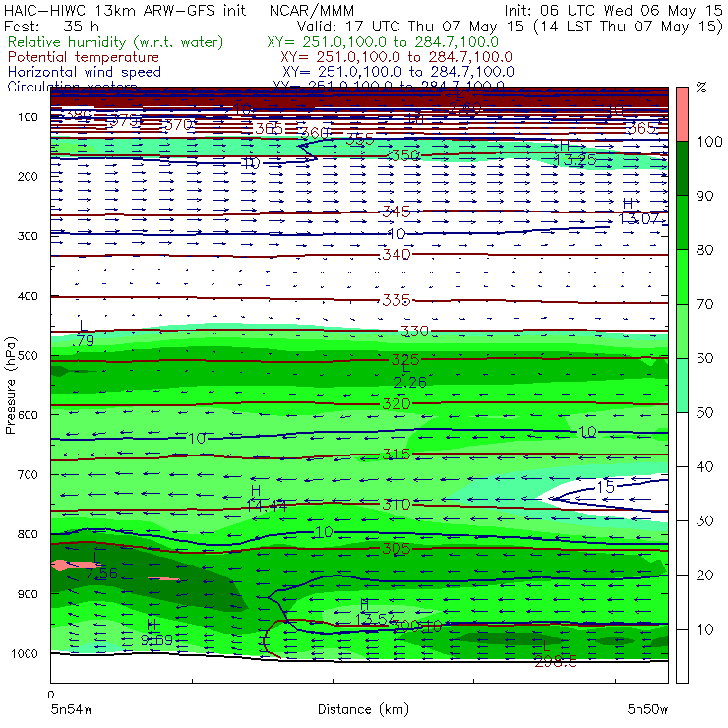Click the '320' potential temperature contour label
The image size is (728, 728).
click(396, 404)
